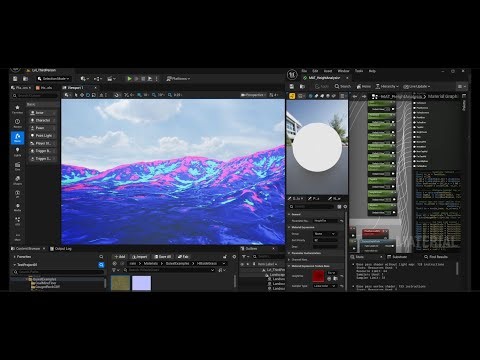Open the quick Add content dropdown

[x=84, y=79]
